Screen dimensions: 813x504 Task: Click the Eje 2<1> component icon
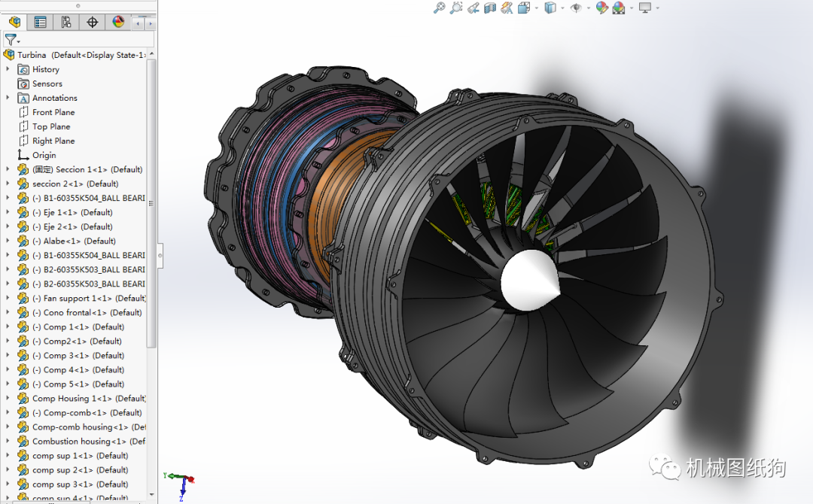point(23,226)
